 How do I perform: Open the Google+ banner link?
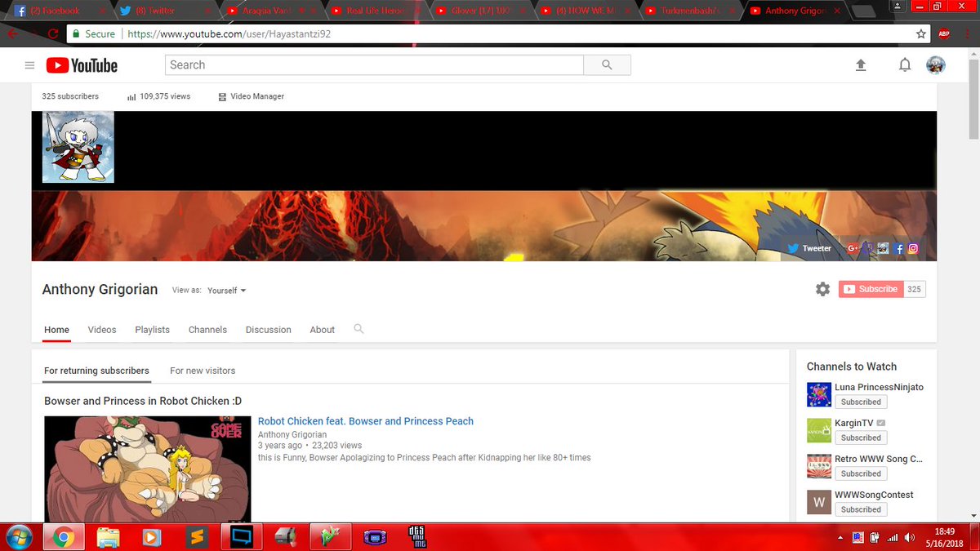coord(853,248)
